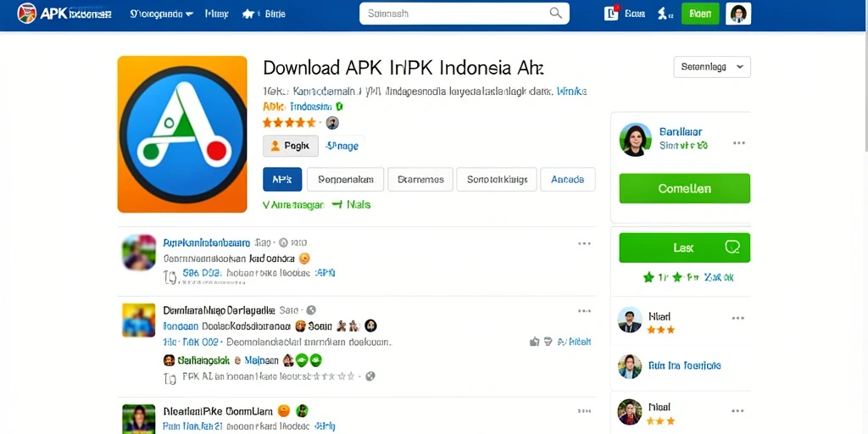Image resolution: width=868 pixels, height=434 pixels.
Task: Open more options for first comment
Action: point(584,243)
